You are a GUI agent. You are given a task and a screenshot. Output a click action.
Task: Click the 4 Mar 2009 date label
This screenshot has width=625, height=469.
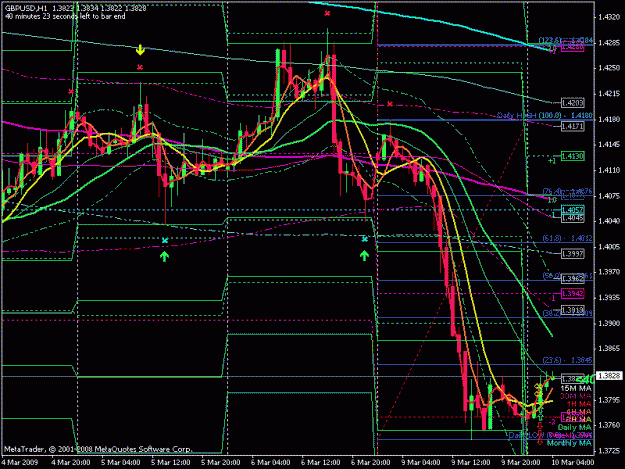[x=20, y=462]
